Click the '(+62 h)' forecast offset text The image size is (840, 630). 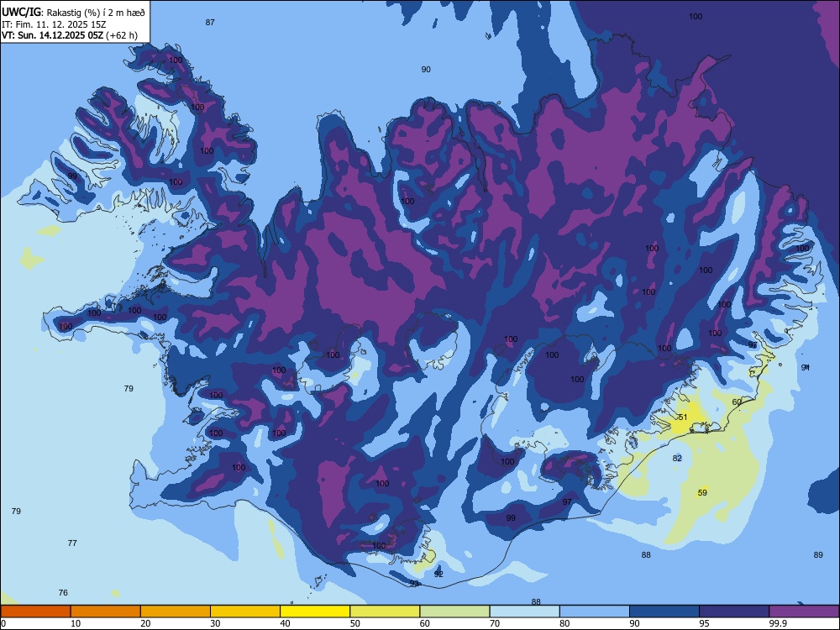pos(122,35)
